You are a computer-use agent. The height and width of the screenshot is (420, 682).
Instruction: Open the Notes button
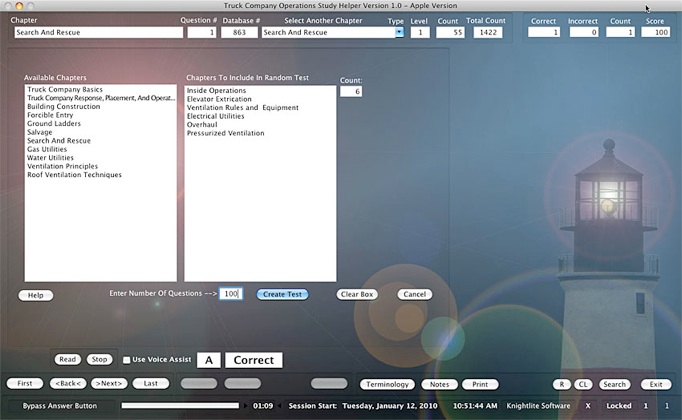[439, 384]
